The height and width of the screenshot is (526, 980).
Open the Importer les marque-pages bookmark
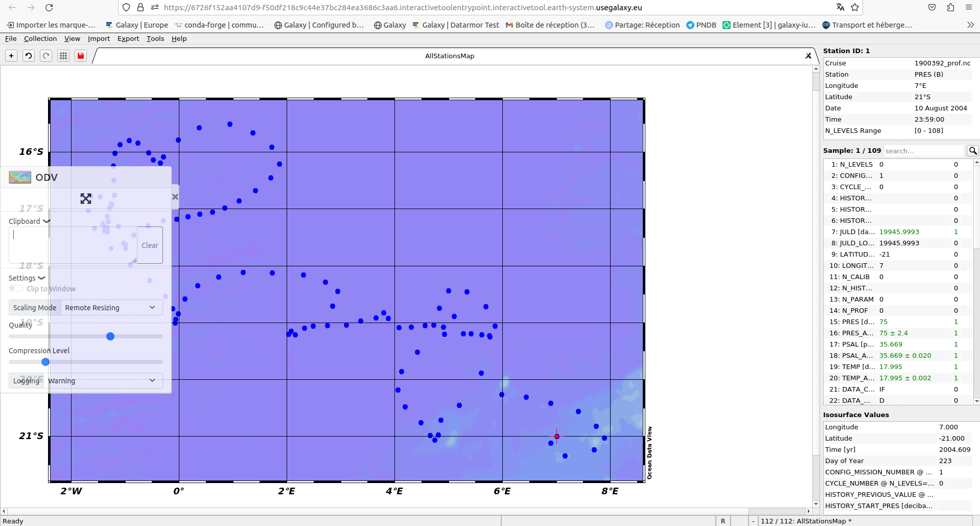pyautogui.click(x=51, y=25)
